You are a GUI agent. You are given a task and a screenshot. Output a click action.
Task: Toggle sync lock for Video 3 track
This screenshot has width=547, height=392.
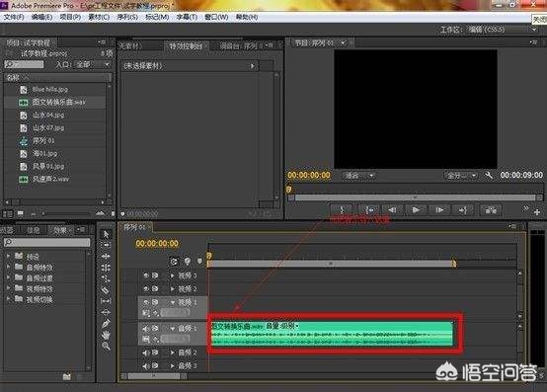(x=155, y=275)
